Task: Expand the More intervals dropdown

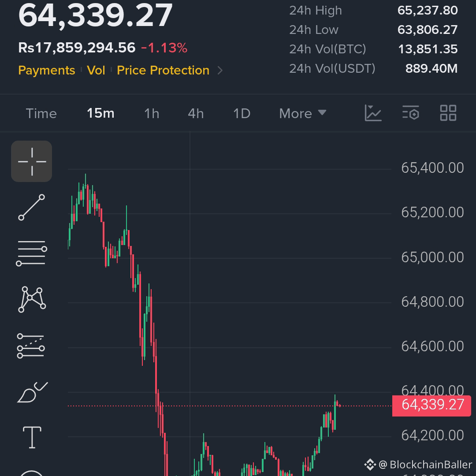Action: (303, 114)
